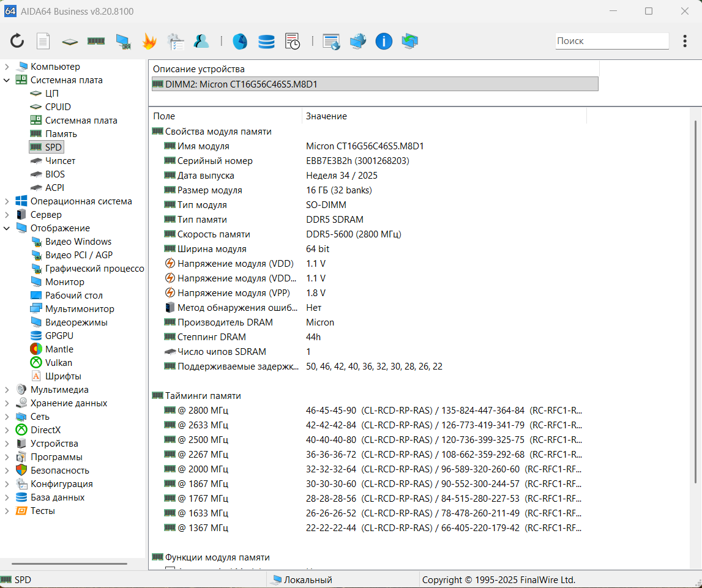Open the CPU chip toolbar icon
Image resolution: width=702 pixels, height=588 pixels.
pyautogui.click(x=70, y=42)
